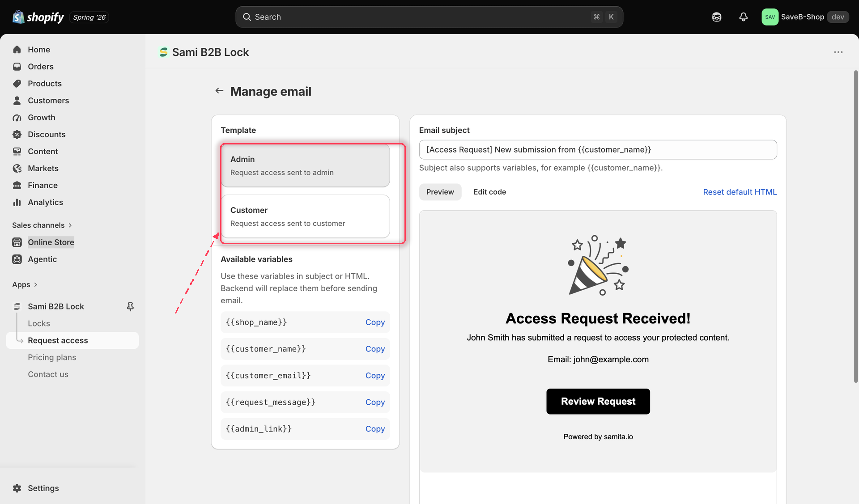Click the Discounts badge icon

(17, 135)
